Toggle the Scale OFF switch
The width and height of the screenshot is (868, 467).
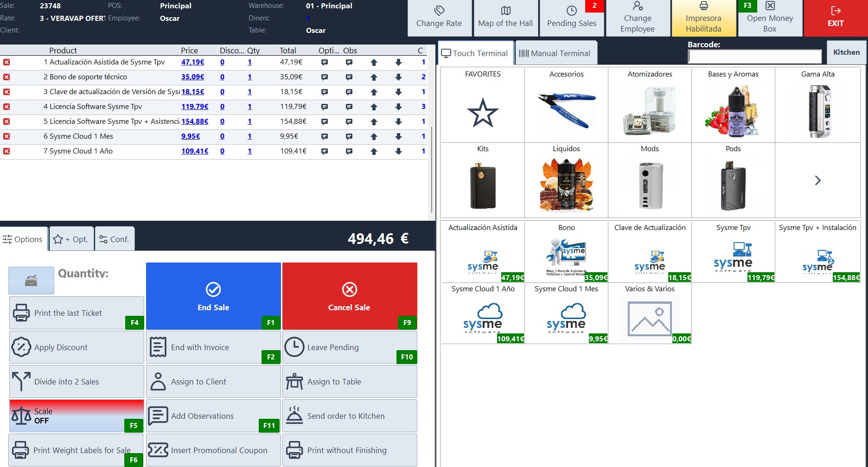coord(77,416)
